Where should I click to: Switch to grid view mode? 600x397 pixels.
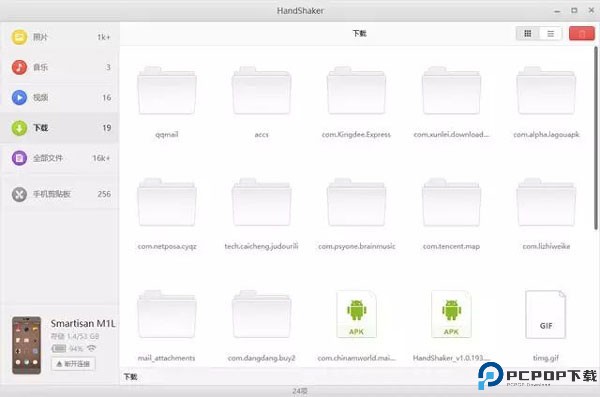click(528, 34)
